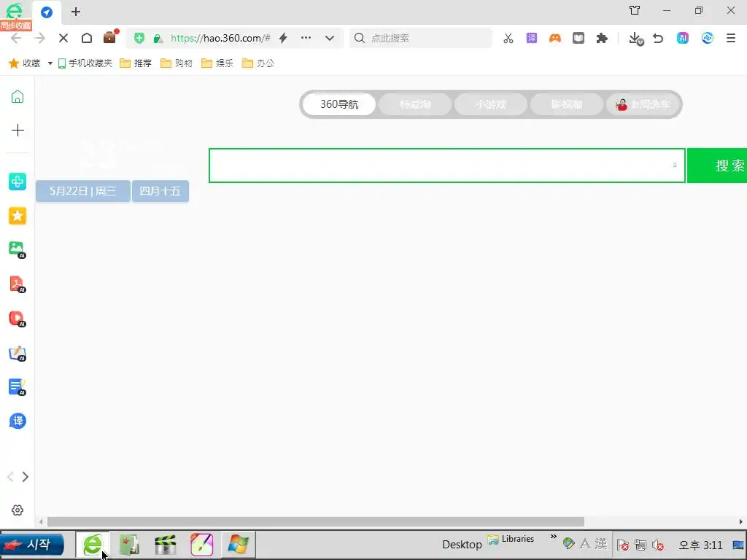Click the 360 browser logo in title bar

pyautogui.click(x=15, y=10)
